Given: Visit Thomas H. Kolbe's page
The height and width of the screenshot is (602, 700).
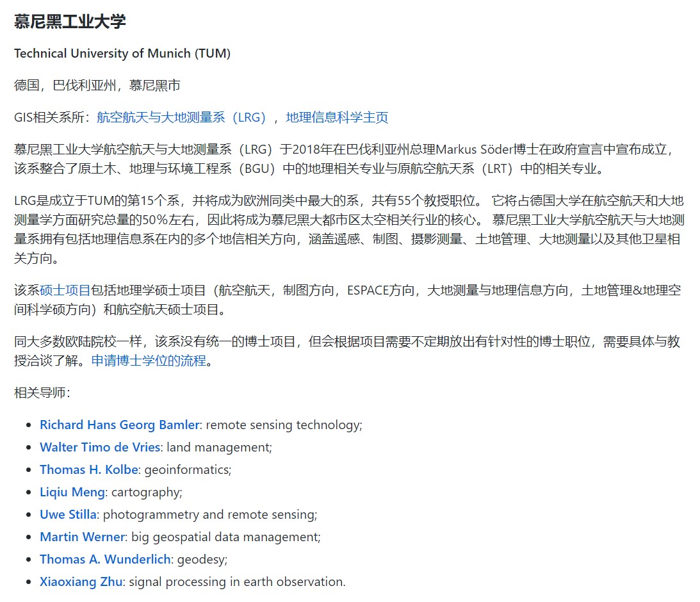Looking at the screenshot, I should click(x=88, y=469).
